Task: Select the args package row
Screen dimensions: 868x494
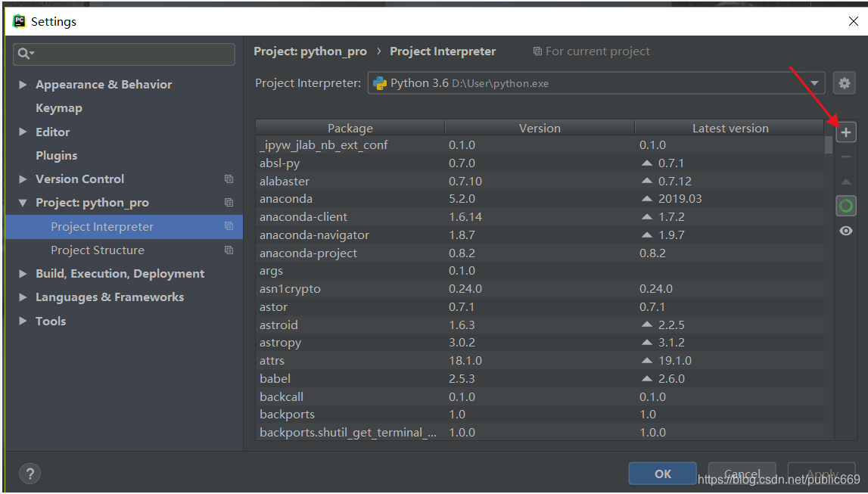Action: coord(540,271)
